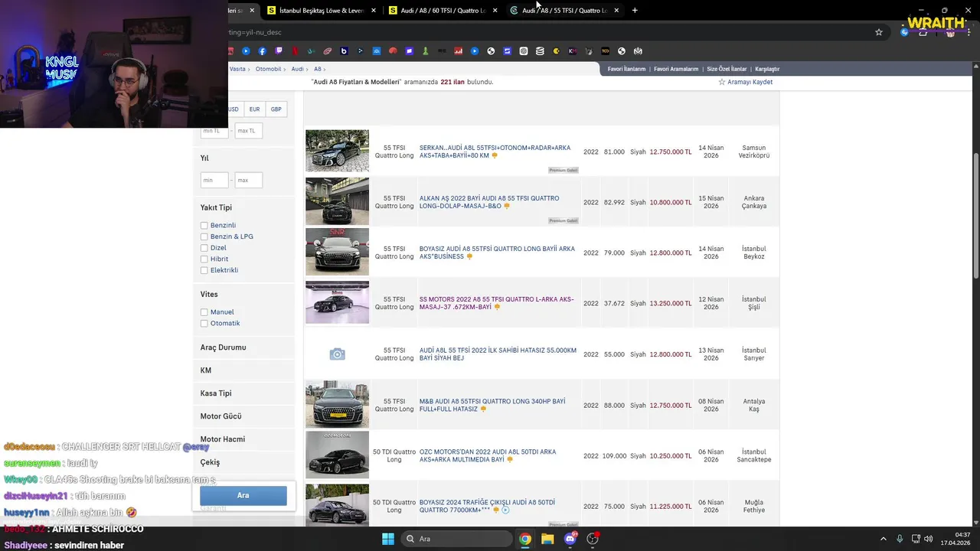Image resolution: width=980 pixels, height=551 pixels.
Task: Open the chess pawn bookmark icon
Action: 426,51
